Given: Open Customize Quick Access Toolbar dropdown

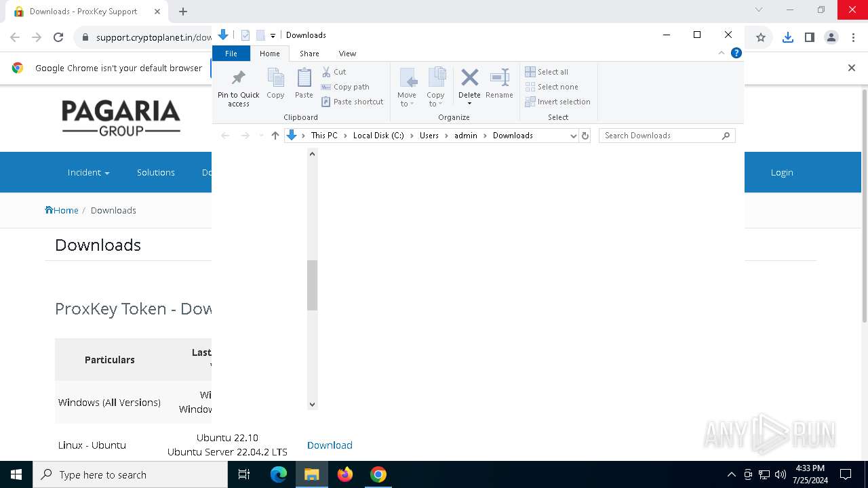Looking at the screenshot, I should pos(273,35).
